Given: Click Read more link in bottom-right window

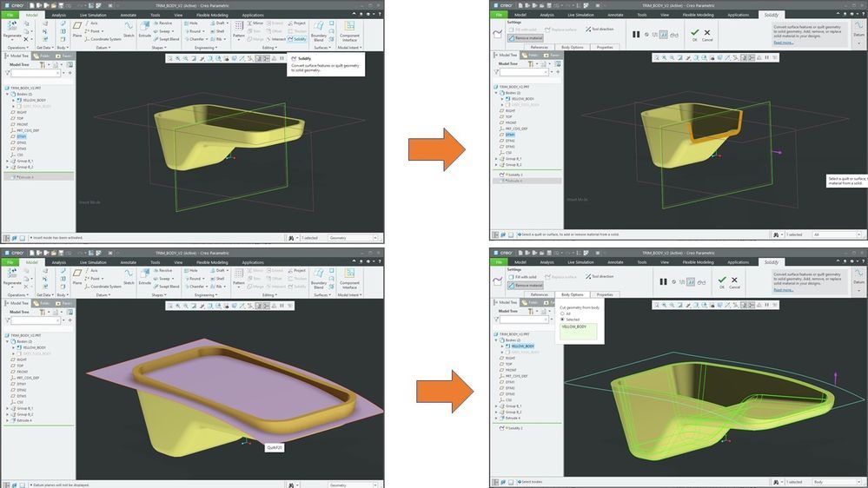Looking at the screenshot, I should (x=783, y=290).
